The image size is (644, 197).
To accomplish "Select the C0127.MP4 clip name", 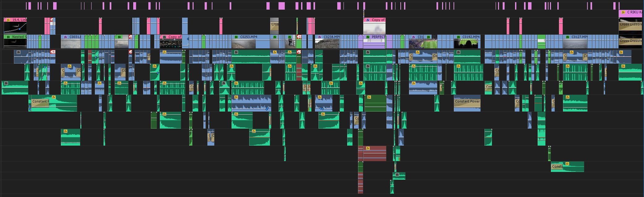I will [x=579, y=37].
